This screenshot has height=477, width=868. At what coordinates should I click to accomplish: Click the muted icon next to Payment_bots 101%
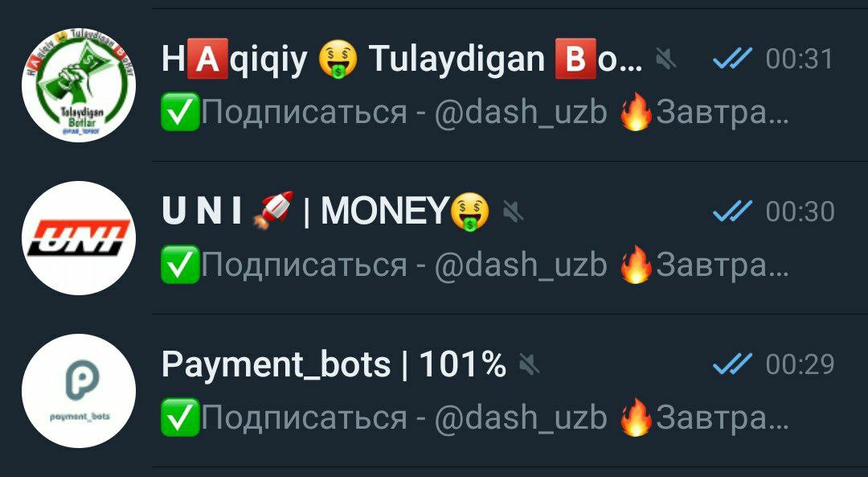point(529,364)
